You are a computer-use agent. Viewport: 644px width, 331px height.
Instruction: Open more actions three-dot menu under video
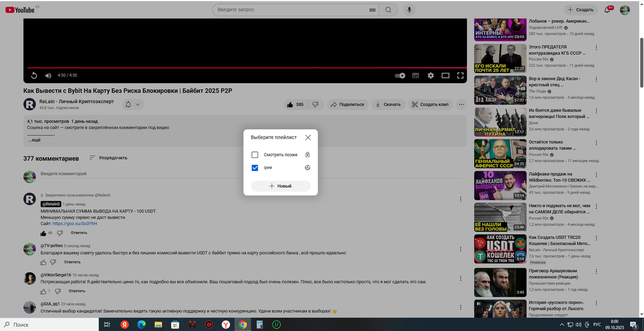(461, 105)
